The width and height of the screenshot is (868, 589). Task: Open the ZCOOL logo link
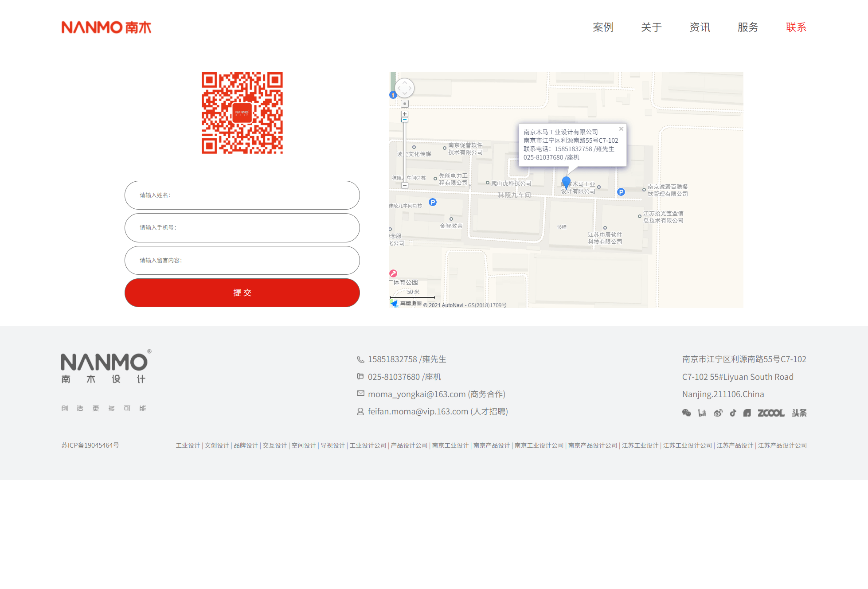pyautogui.click(x=771, y=413)
